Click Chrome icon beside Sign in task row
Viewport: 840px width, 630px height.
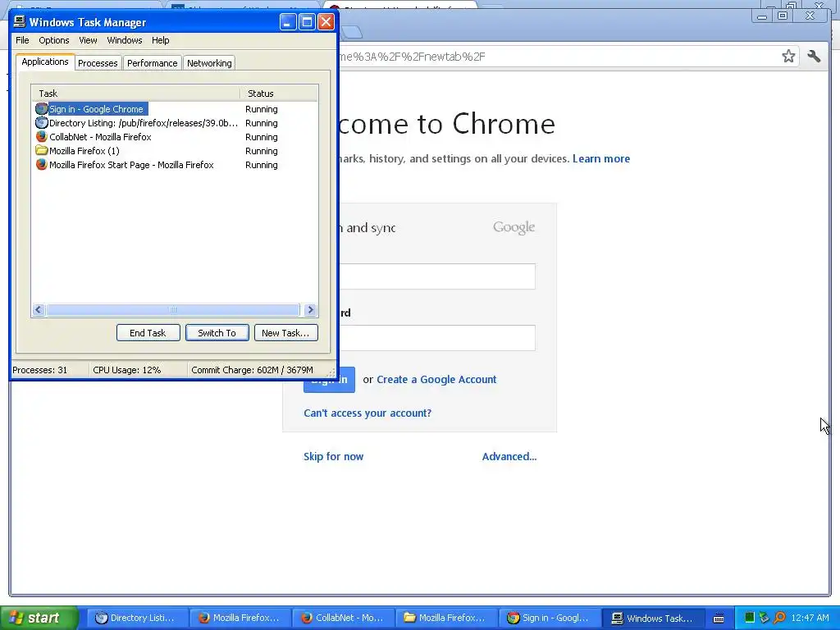coord(41,109)
